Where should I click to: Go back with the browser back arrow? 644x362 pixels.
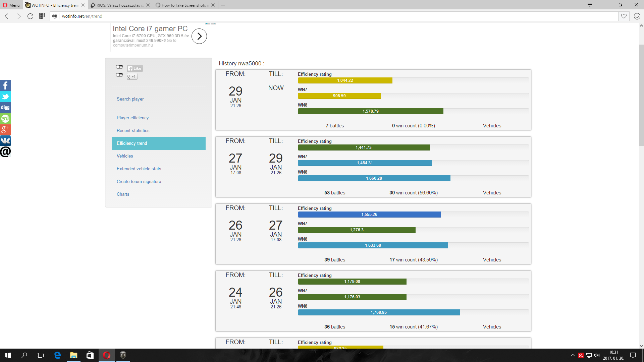[x=6, y=16]
